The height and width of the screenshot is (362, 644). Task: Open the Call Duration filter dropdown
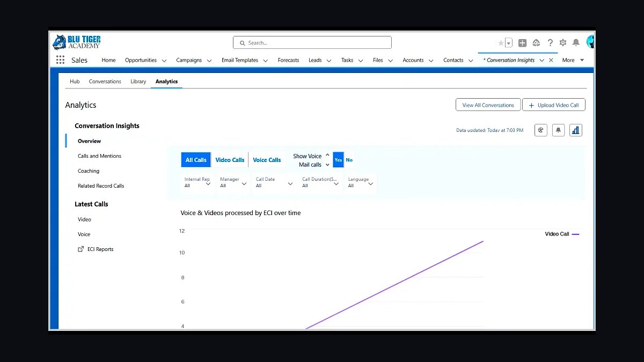(x=320, y=182)
